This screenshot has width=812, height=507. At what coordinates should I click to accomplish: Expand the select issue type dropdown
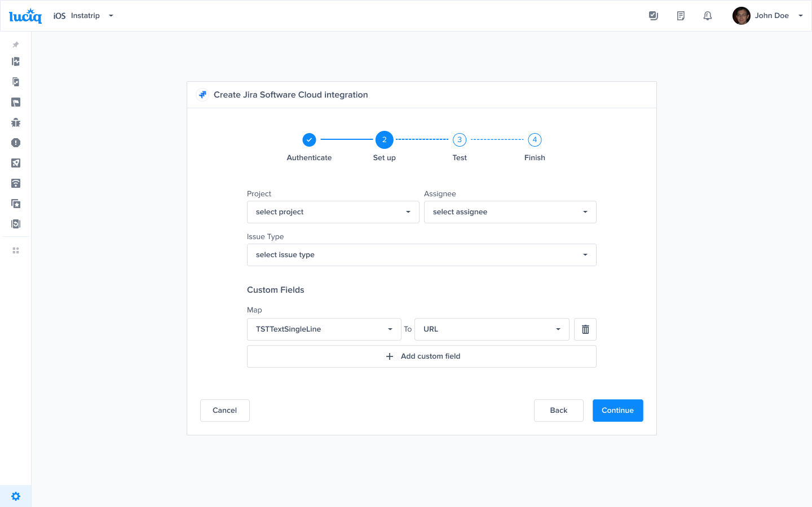tap(421, 254)
